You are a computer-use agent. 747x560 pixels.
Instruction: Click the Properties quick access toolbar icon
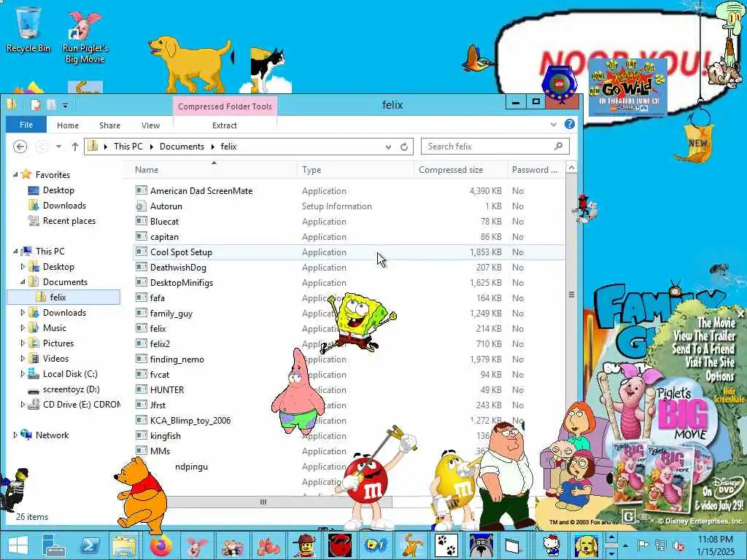tap(36, 105)
